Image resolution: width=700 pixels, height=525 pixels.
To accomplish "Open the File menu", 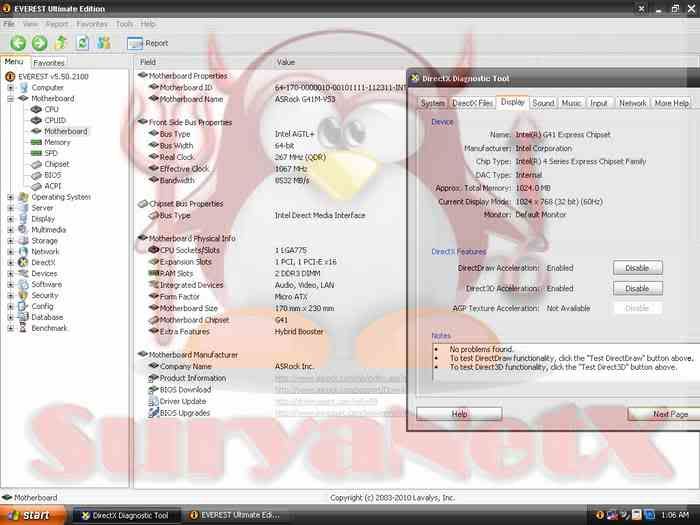I will coord(9,24).
